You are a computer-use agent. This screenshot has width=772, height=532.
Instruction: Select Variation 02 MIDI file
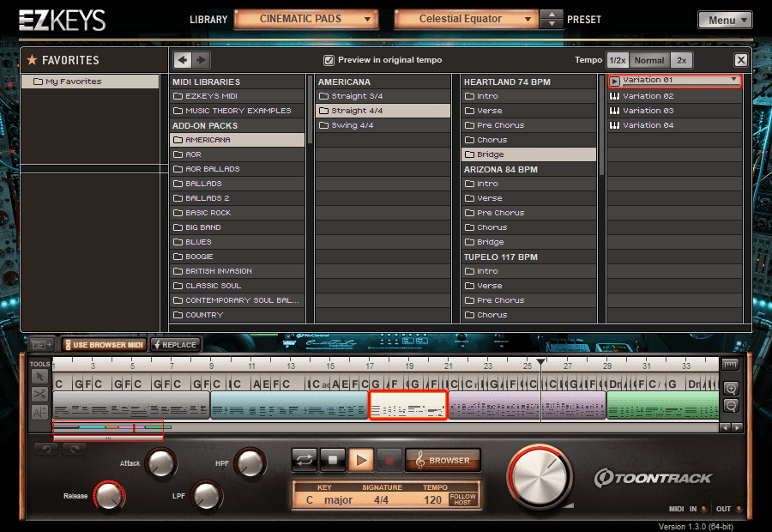pos(674,96)
